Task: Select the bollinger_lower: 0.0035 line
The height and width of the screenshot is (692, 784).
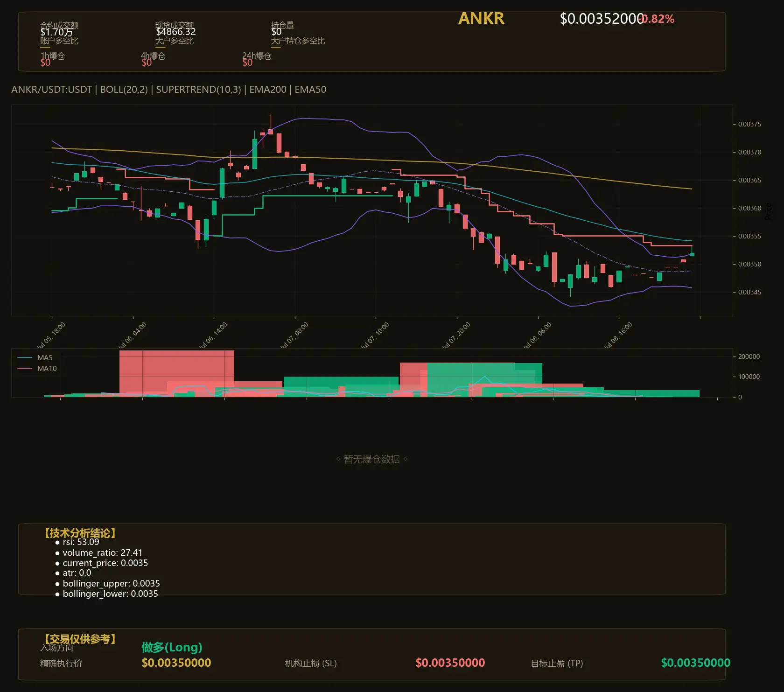Action: [106, 594]
